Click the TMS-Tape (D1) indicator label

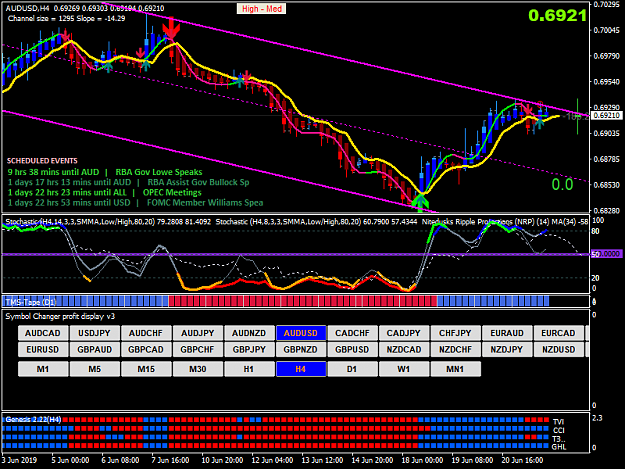31,302
